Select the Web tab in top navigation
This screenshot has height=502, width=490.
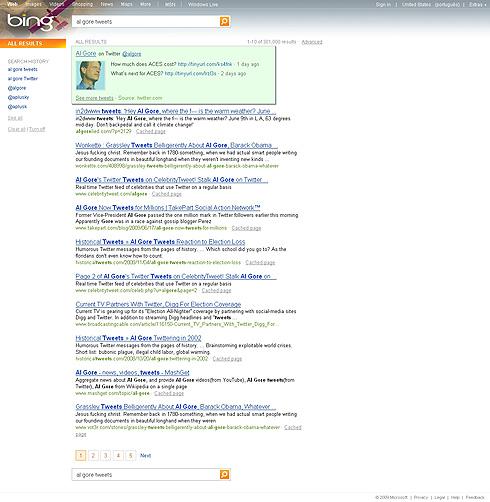12,4
